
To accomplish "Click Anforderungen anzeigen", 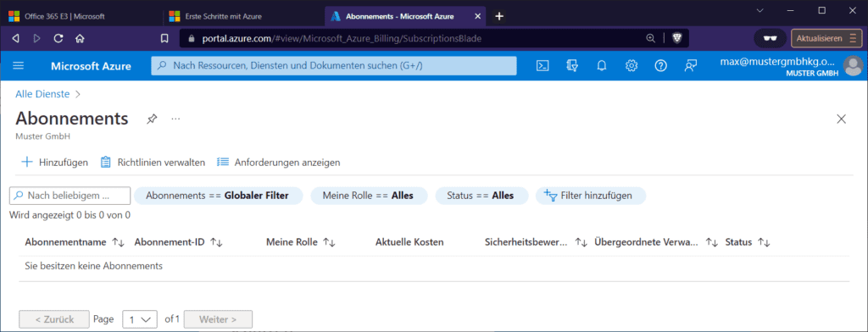I will point(278,162).
